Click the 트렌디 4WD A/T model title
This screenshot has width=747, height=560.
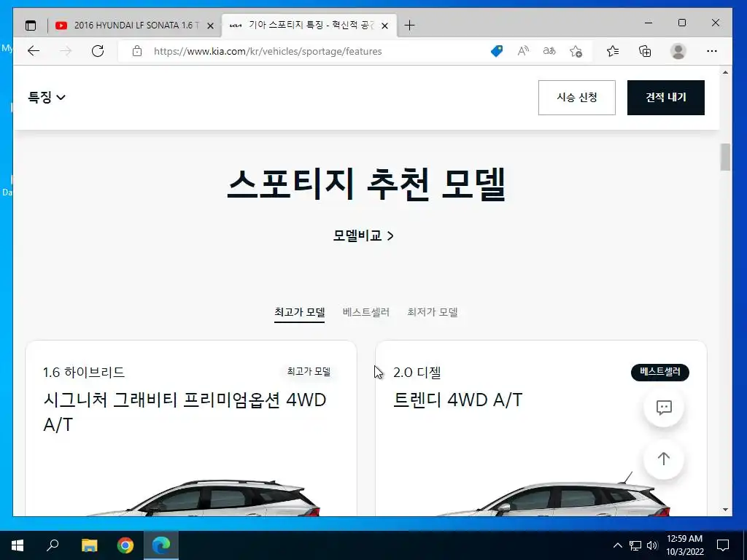(x=457, y=400)
